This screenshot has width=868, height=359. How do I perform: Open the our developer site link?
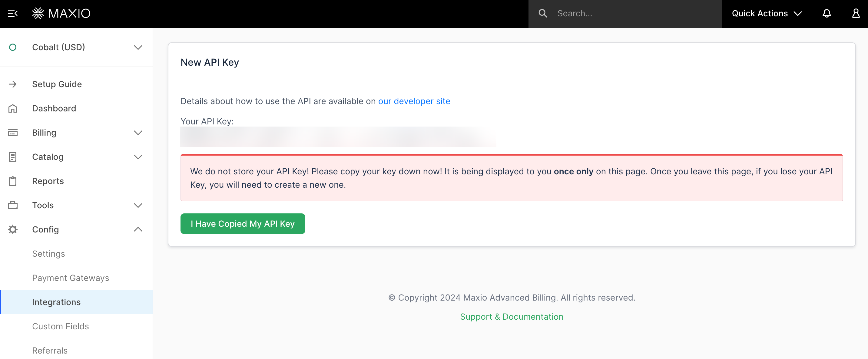click(414, 101)
